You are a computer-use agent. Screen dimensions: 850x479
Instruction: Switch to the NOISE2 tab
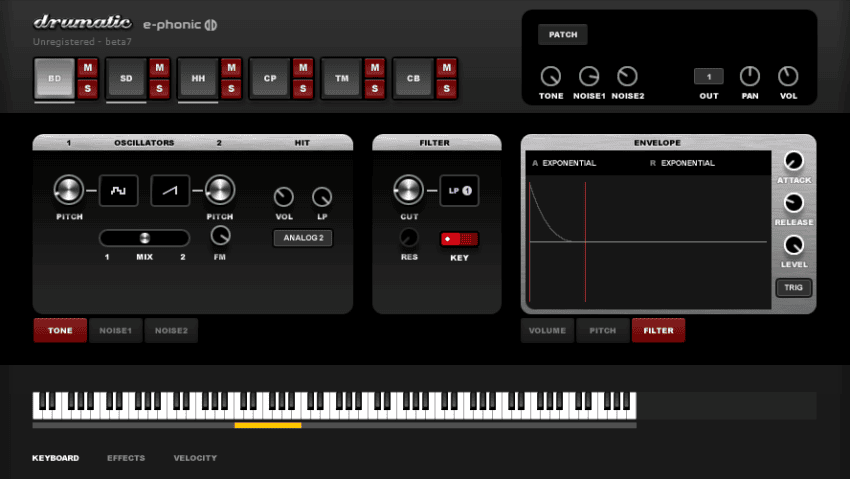(x=171, y=331)
